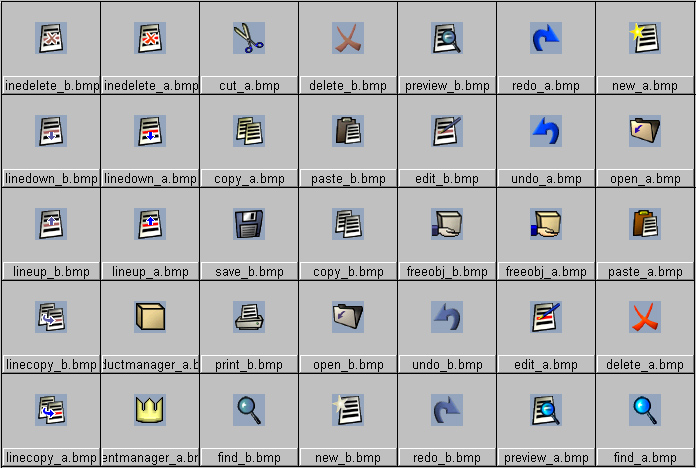Select the paste_a.bmp file name label
696x468 pixels.
coord(645,271)
